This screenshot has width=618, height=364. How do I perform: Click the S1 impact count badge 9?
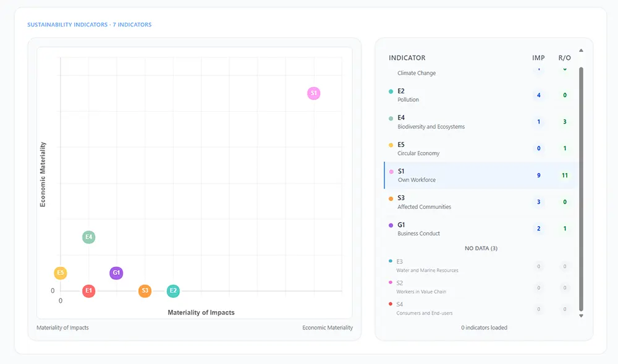point(539,176)
